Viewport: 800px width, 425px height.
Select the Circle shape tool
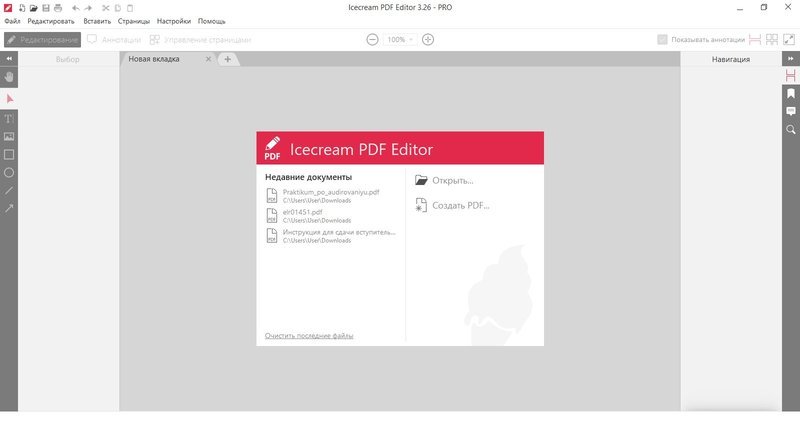[9, 172]
